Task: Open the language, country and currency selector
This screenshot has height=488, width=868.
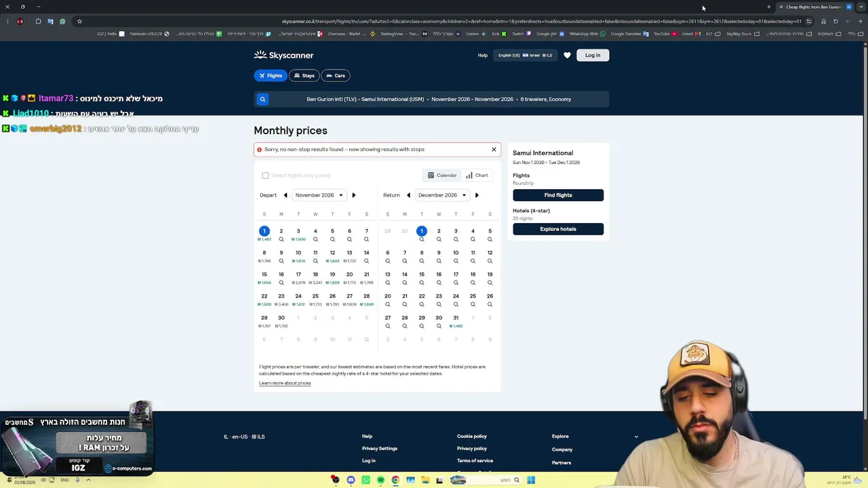Action: pos(525,55)
